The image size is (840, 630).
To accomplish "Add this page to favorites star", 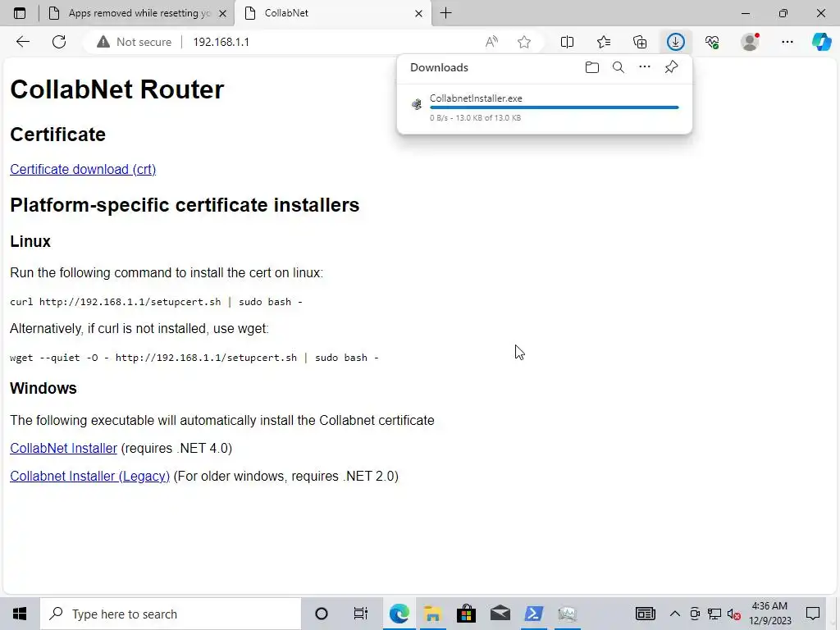I will (524, 42).
